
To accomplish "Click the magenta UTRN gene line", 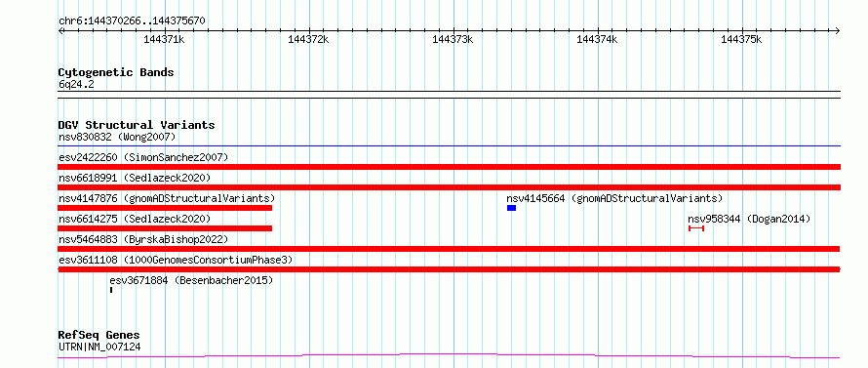I will click(449, 356).
